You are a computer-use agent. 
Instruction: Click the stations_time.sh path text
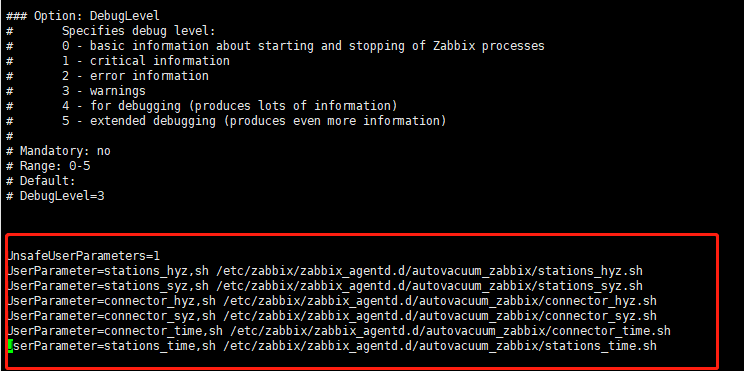[437, 346]
